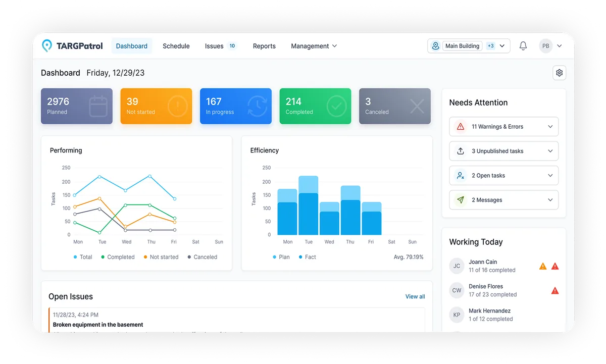Click the upload icon beside Unpublished tasks
606x364 pixels.
click(460, 151)
